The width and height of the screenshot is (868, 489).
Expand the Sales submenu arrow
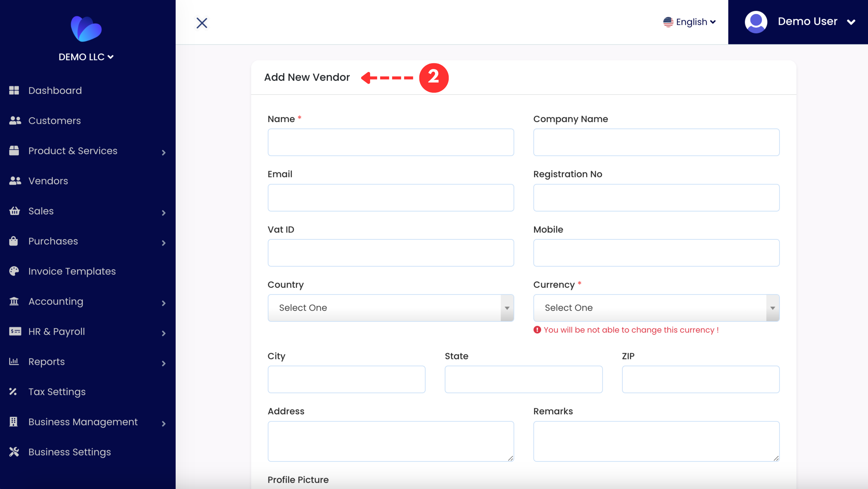(164, 213)
